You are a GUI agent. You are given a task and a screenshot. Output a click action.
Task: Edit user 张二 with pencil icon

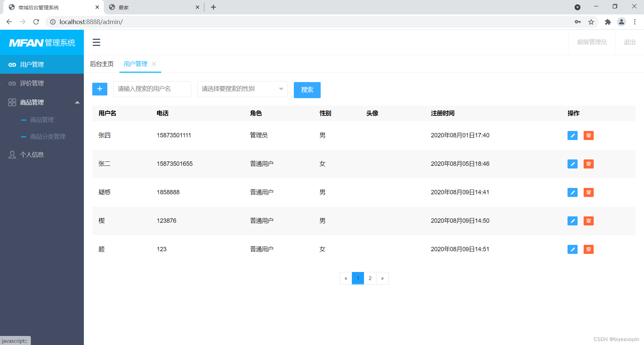click(x=572, y=164)
